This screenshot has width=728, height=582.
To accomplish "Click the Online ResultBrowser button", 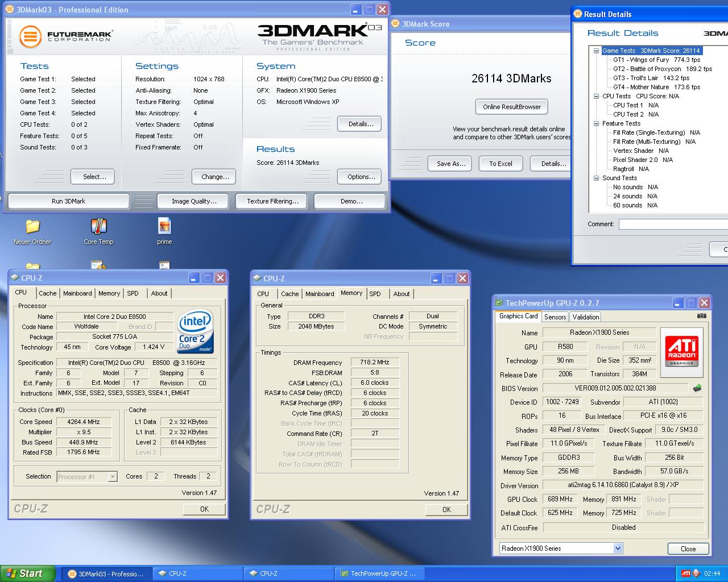I will pos(511,107).
